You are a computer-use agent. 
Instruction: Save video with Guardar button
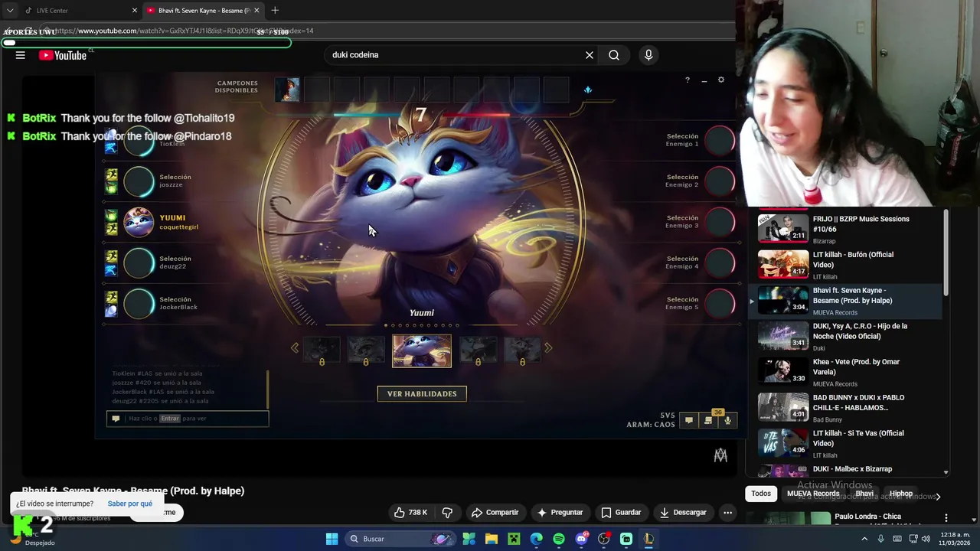(x=621, y=512)
